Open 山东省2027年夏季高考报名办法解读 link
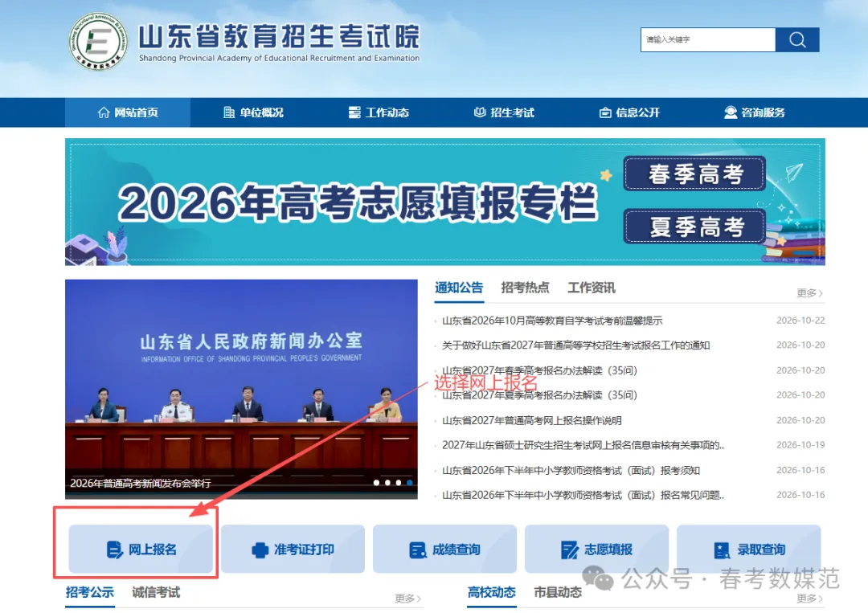Viewport: 868px width, 613px height. (540, 395)
